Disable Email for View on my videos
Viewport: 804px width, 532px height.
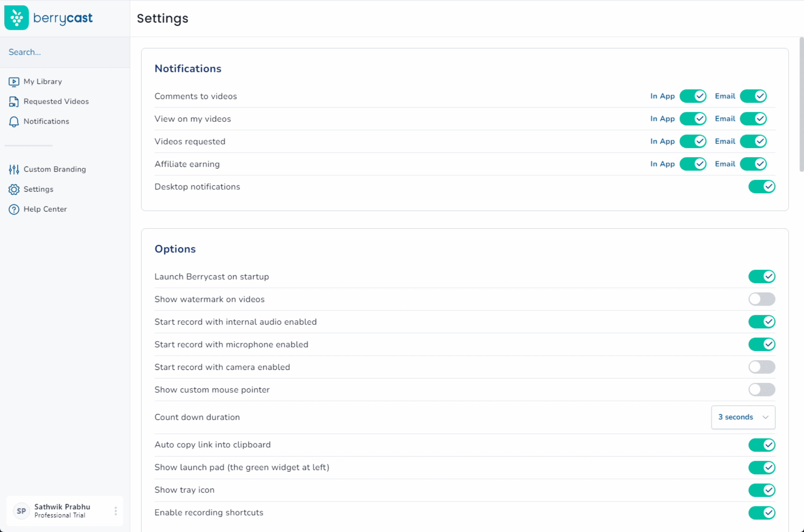[x=753, y=119]
